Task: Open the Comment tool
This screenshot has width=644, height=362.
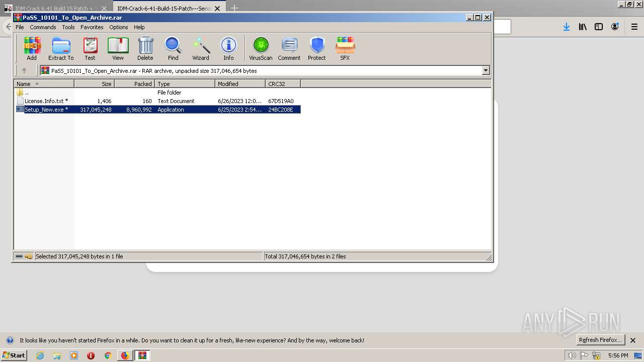Action: 289,49
